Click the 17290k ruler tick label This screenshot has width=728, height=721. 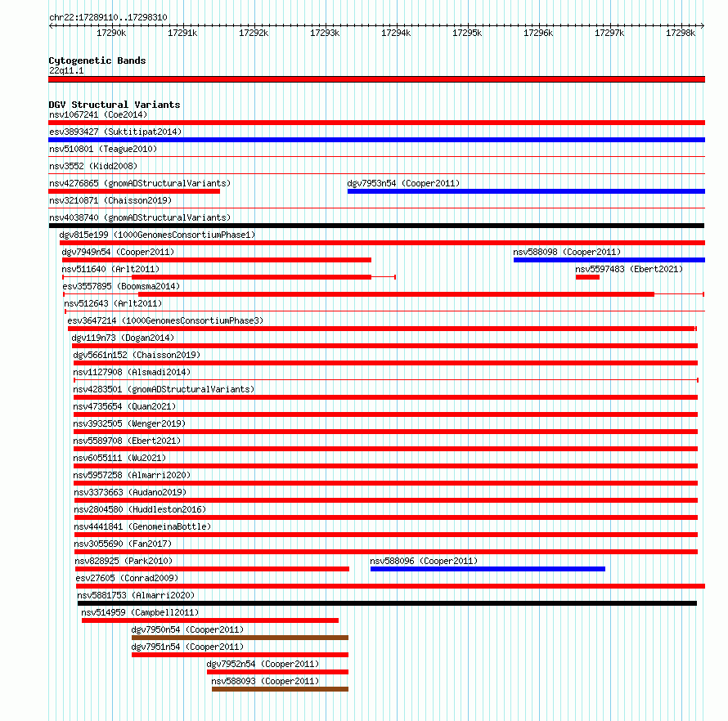tap(111, 33)
